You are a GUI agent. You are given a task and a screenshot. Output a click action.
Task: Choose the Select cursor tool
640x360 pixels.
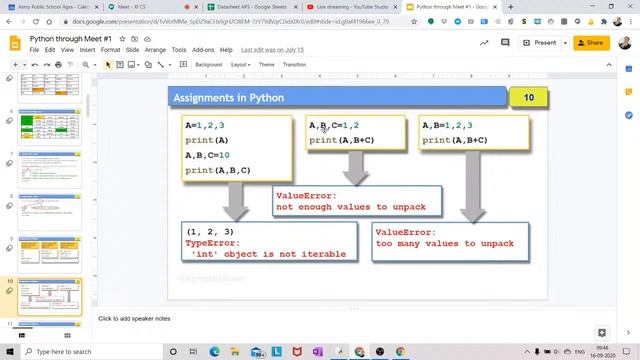pyautogui.click(x=108, y=64)
